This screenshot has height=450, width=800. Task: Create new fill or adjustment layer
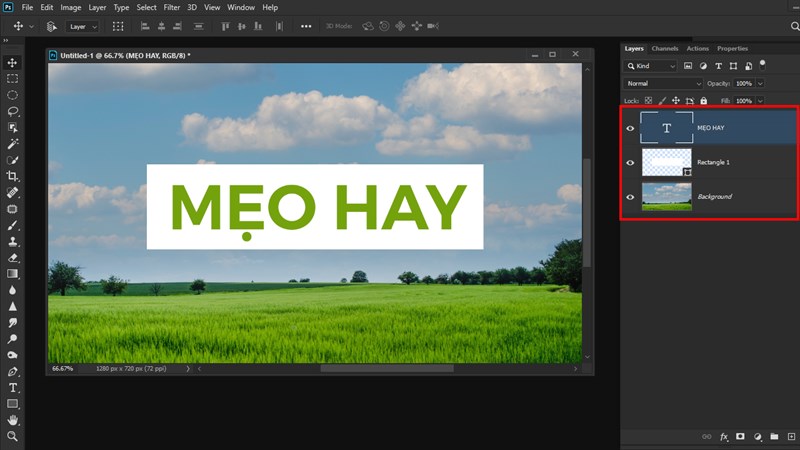click(x=758, y=437)
